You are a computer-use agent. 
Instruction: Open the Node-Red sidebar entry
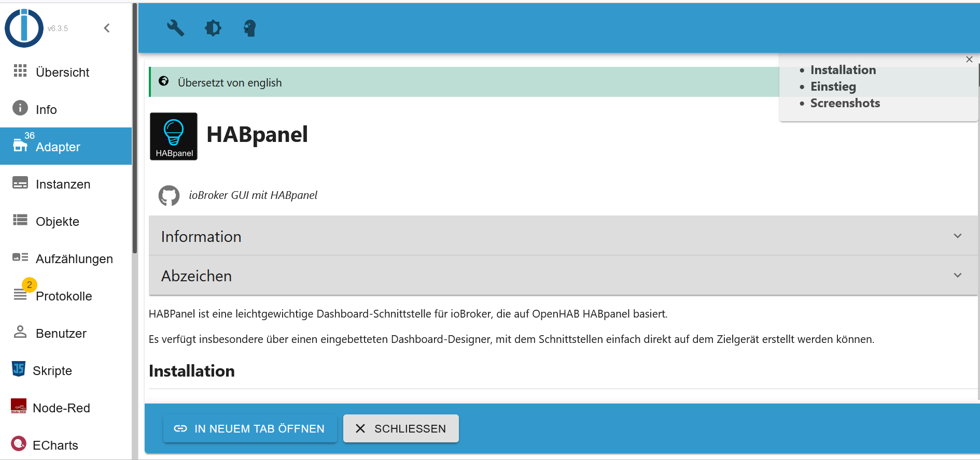[x=61, y=408]
